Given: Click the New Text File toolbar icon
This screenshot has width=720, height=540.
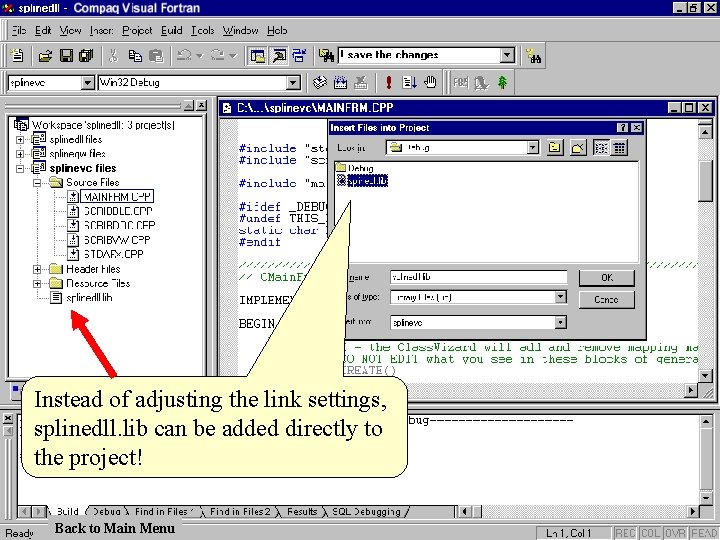Looking at the screenshot, I should [x=17, y=56].
